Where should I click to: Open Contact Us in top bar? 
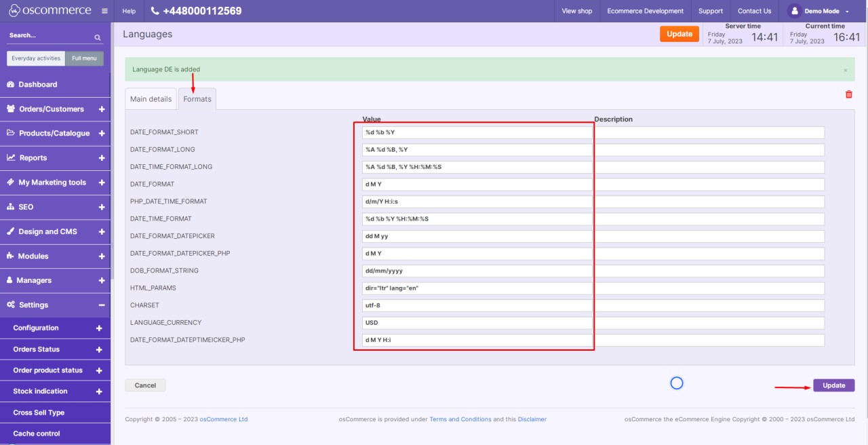click(754, 11)
